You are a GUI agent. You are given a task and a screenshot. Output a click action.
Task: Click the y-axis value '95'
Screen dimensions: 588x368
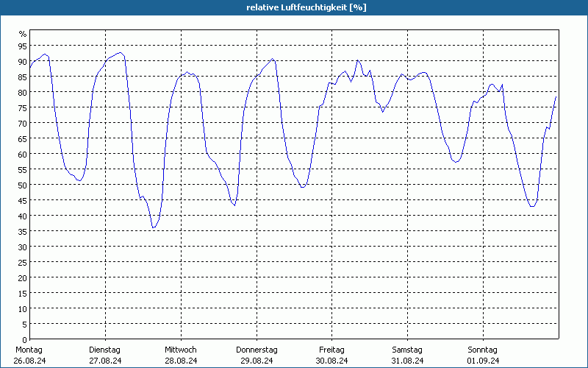(x=23, y=46)
